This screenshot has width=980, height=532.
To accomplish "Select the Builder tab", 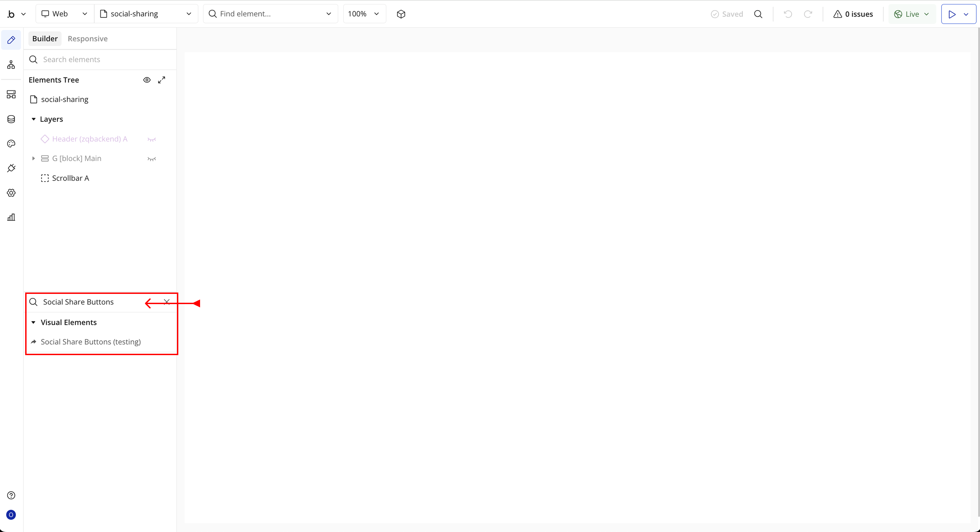I will click(45, 39).
